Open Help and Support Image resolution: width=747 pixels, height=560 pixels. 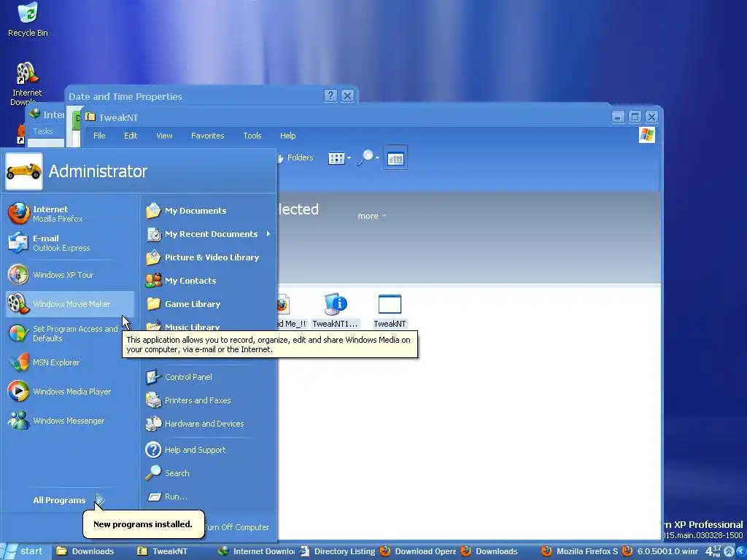[x=208, y=449]
